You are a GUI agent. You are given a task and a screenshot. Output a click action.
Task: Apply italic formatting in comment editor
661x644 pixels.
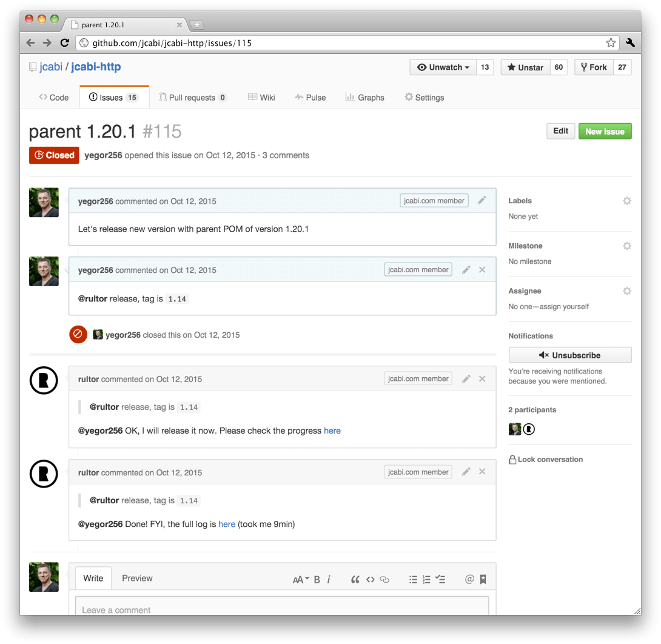(x=329, y=580)
